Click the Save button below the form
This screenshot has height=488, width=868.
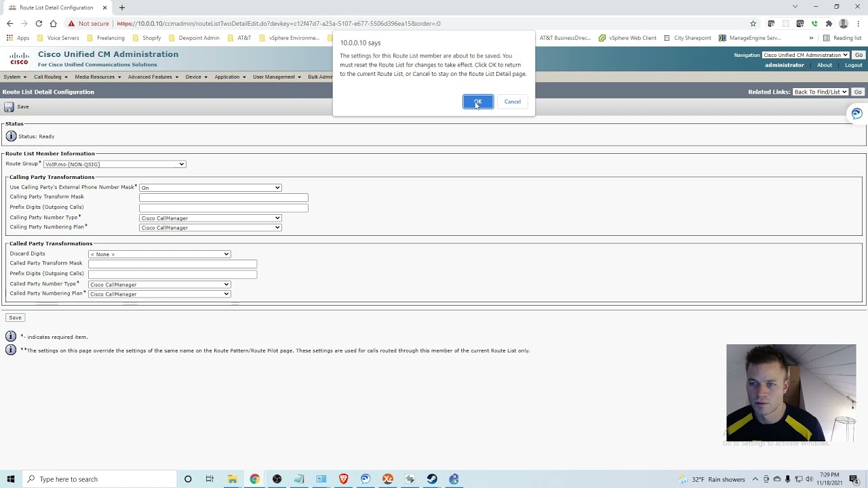15,317
